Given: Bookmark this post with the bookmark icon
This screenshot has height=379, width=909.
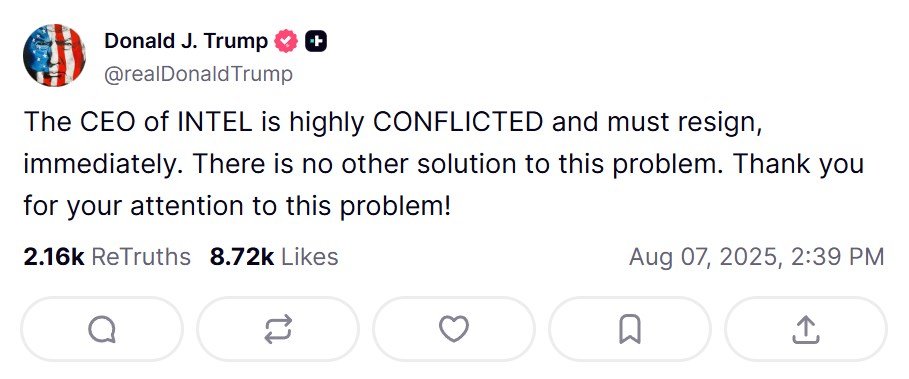Looking at the screenshot, I should point(630,330).
